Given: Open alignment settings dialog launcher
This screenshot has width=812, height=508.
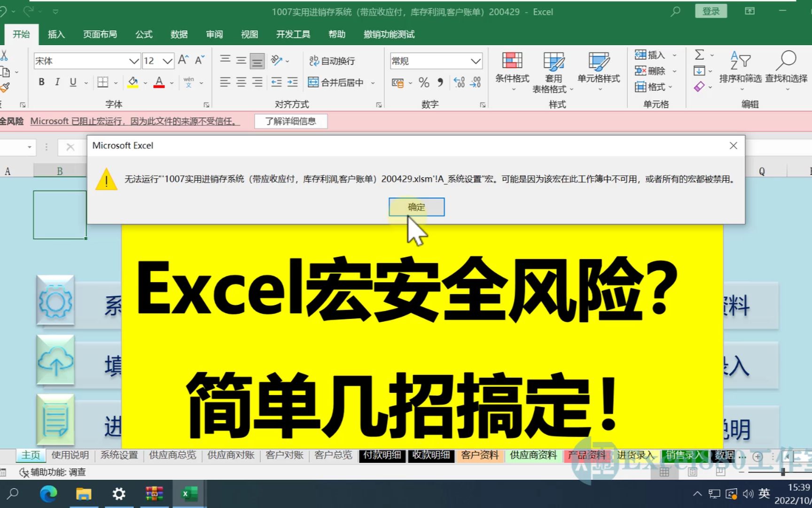Looking at the screenshot, I should point(379,105).
